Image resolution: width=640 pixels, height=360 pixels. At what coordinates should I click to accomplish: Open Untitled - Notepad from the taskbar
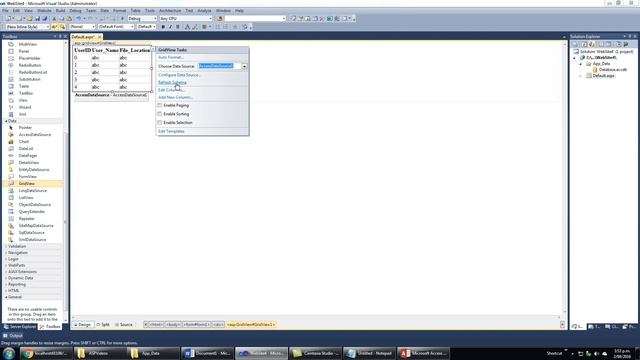click(x=369, y=353)
